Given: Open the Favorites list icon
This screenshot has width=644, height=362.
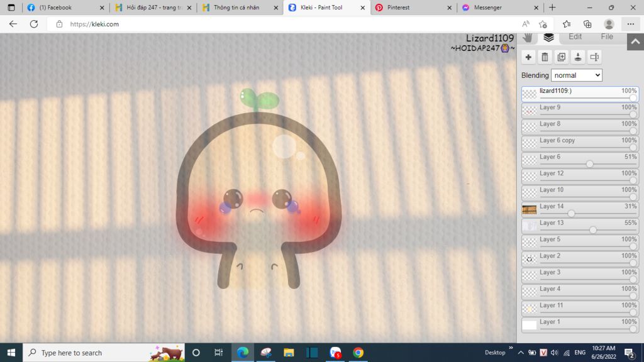Looking at the screenshot, I should (567, 24).
